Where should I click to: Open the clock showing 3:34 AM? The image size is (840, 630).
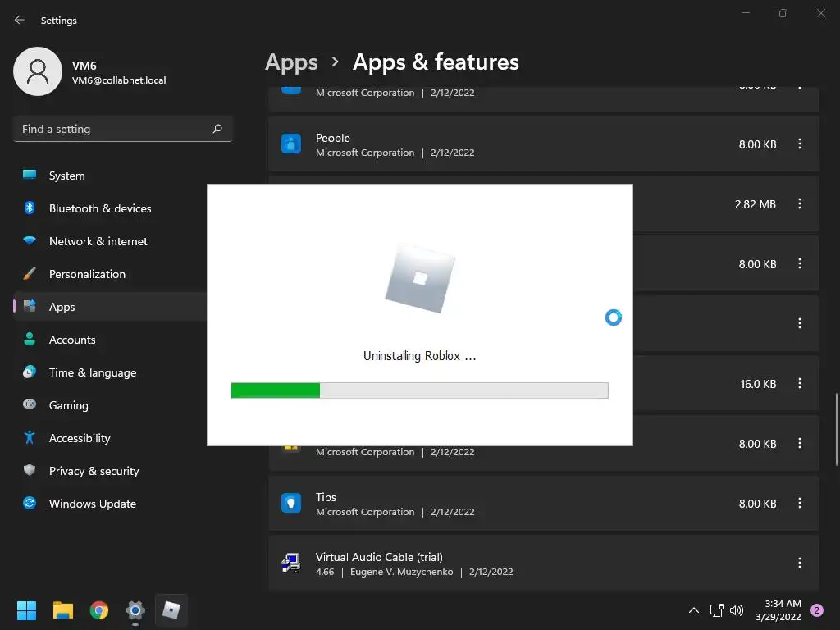click(x=778, y=610)
